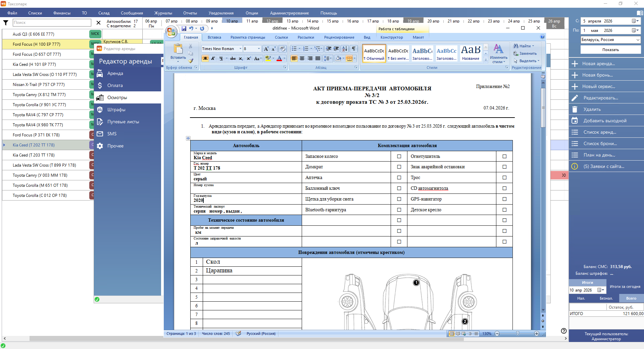This screenshot has width=644, height=349.
Task: Click Новая бронь... button
Action: pos(606,75)
